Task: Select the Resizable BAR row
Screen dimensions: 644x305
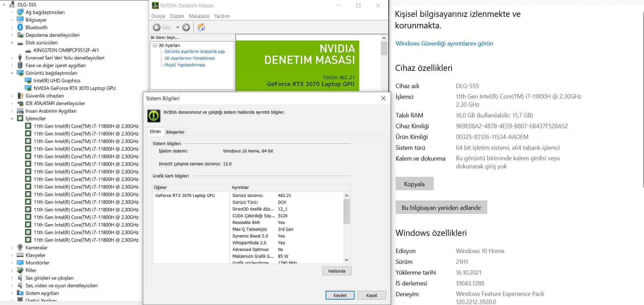Action: (x=287, y=223)
